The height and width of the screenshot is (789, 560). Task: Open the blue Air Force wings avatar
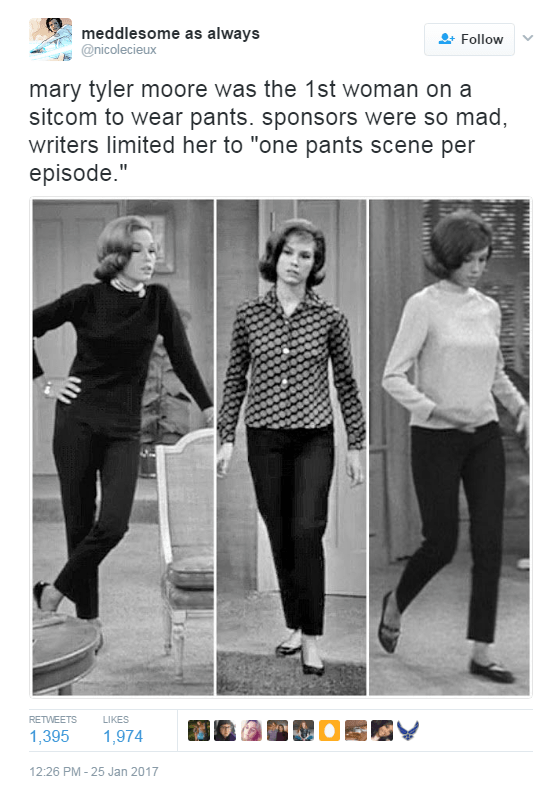[x=408, y=731]
